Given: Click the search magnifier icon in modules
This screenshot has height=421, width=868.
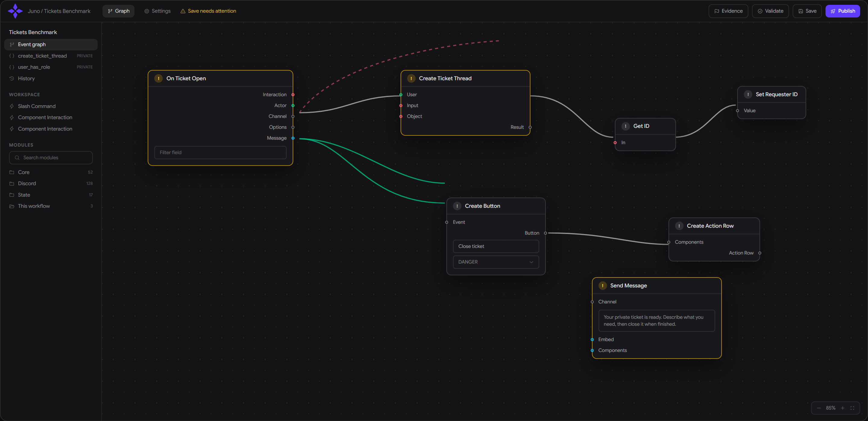Looking at the screenshot, I should tap(17, 157).
